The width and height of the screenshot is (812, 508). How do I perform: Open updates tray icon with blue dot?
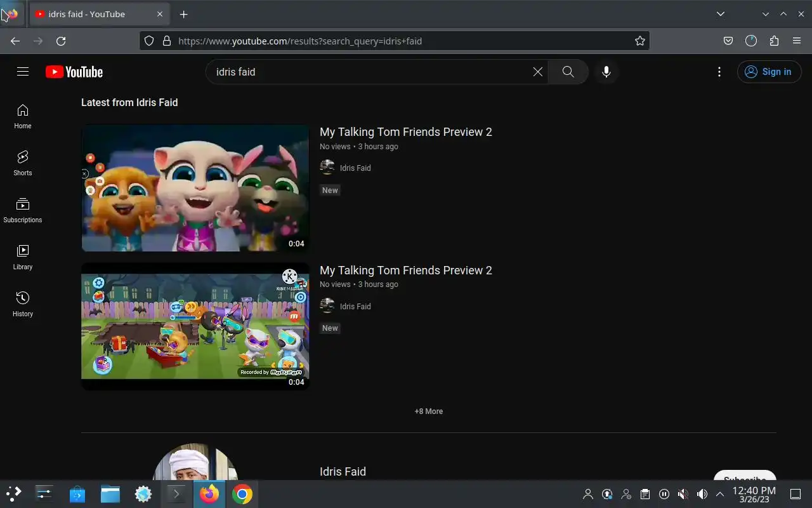(607, 494)
